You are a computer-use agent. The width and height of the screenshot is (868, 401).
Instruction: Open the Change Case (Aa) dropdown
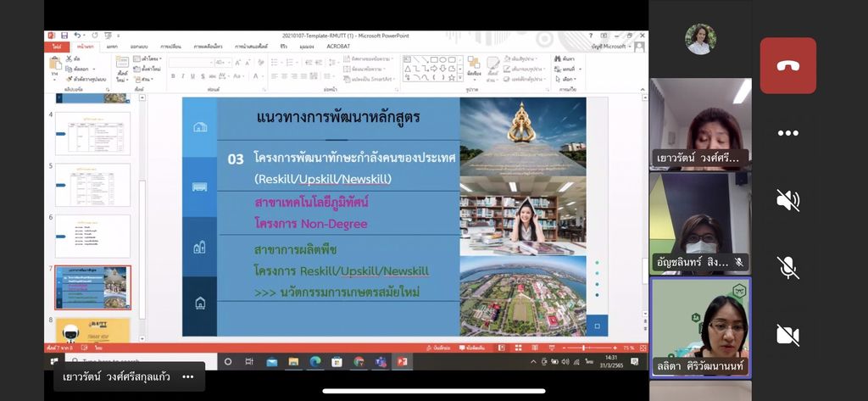[238, 76]
